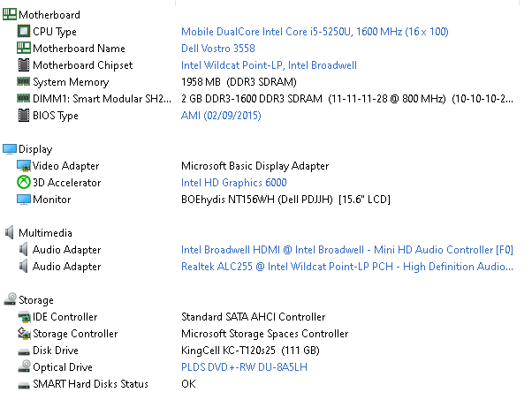Screen dimensions: 532x400
Task: Select the Display category monitor icon
Action: pos(10,149)
